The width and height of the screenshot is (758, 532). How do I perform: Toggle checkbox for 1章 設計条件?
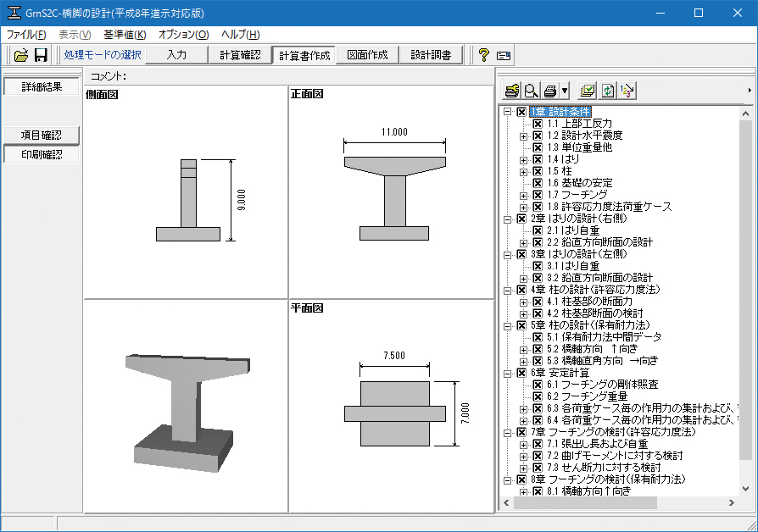pos(521,112)
